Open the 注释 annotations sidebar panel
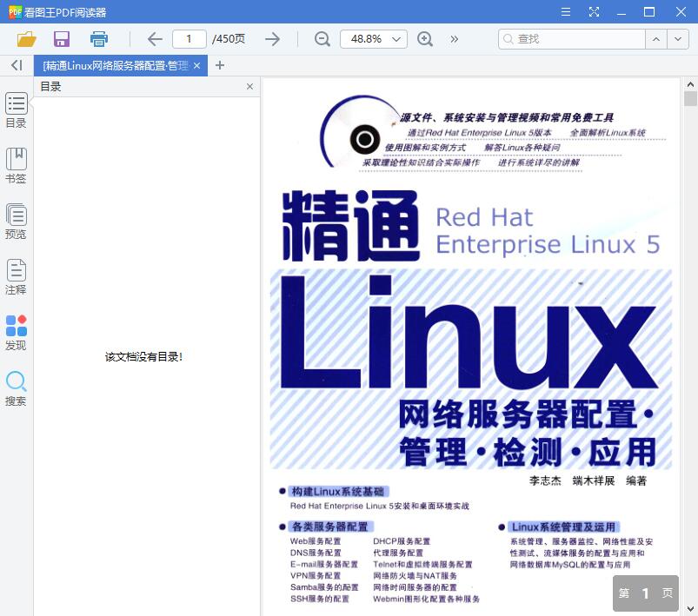This screenshot has width=698, height=616. click(x=16, y=277)
